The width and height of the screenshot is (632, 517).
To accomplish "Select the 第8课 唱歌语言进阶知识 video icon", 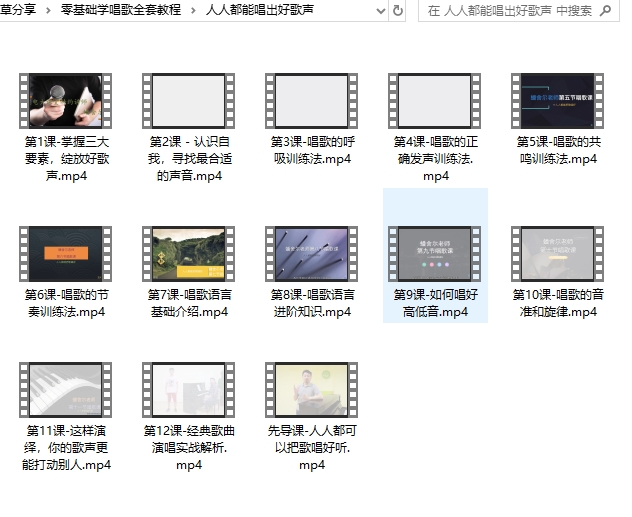I will pos(311,253).
